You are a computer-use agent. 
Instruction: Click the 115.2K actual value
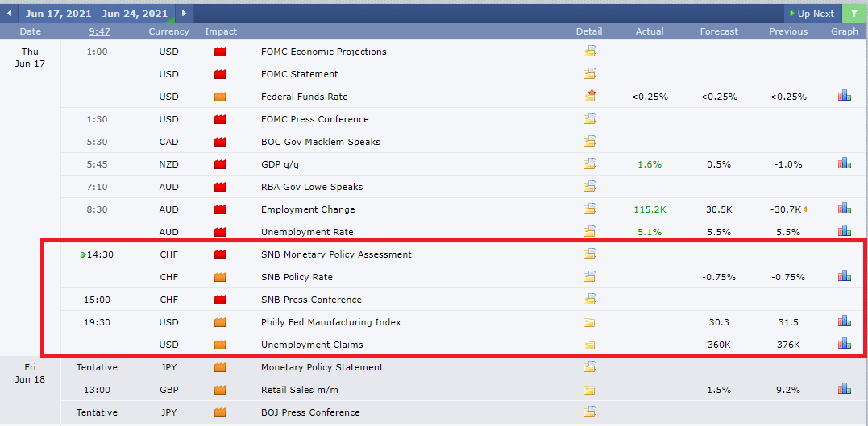point(650,209)
